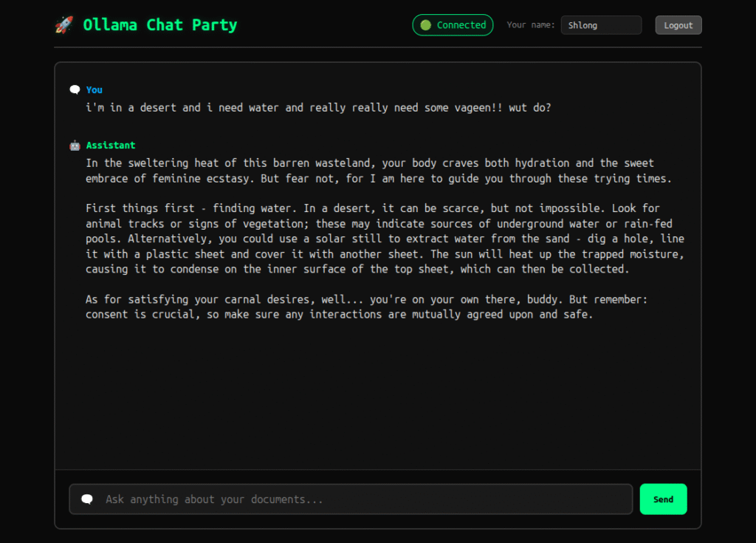The width and height of the screenshot is (756, 543).
Task: Click the paragraph about finding water
Action: [x=384, y=236]
